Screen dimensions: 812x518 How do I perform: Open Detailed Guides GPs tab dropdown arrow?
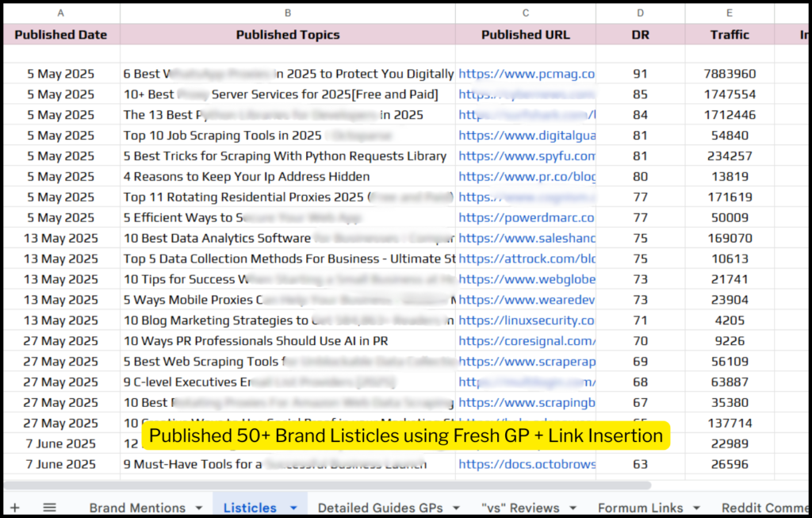456,508
